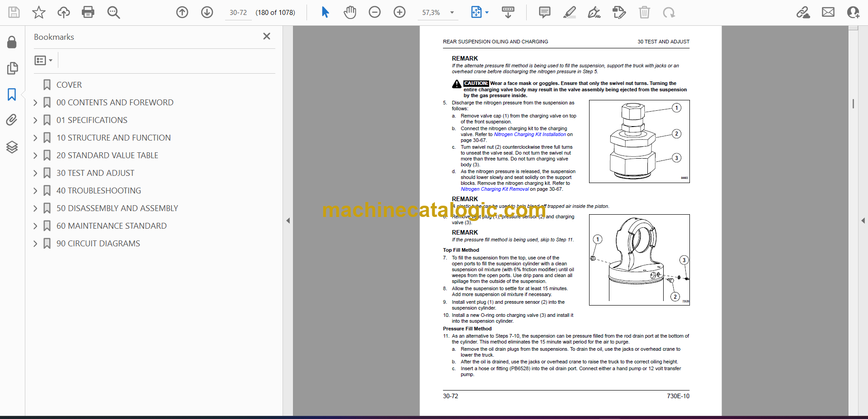Zoom out with minus icon
This screenshot has width=868, height=419.
375,12
